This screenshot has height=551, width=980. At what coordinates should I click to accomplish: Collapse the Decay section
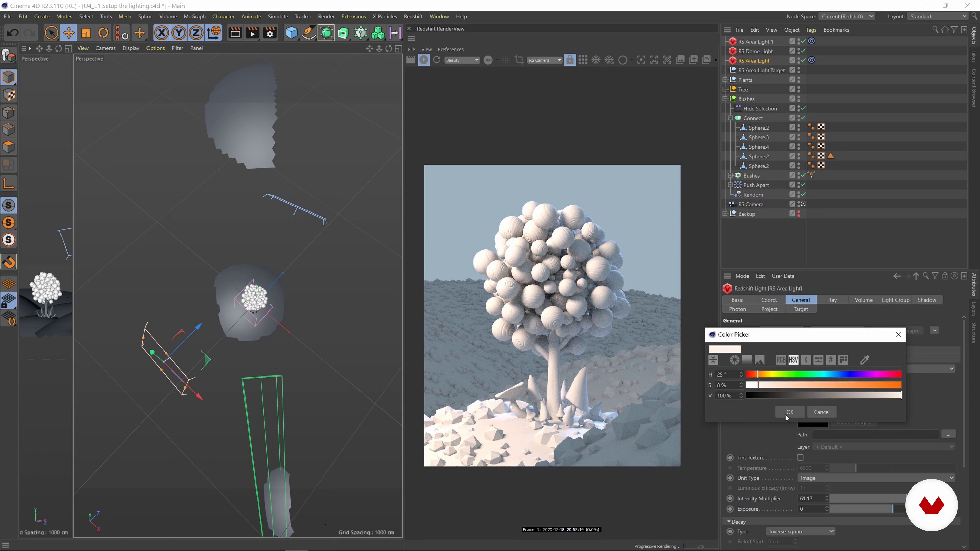pyautogui.click(x=729, y=522)
